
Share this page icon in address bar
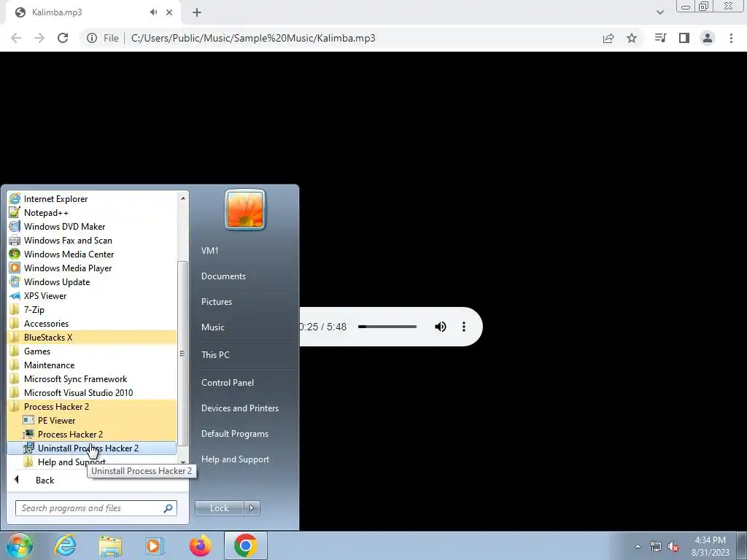point(608,38)
